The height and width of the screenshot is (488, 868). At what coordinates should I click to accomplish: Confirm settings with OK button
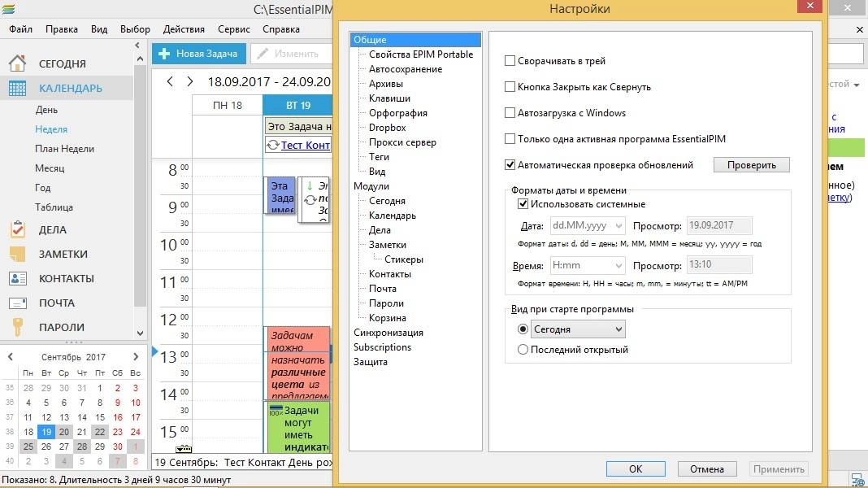[x=636, y=468]
